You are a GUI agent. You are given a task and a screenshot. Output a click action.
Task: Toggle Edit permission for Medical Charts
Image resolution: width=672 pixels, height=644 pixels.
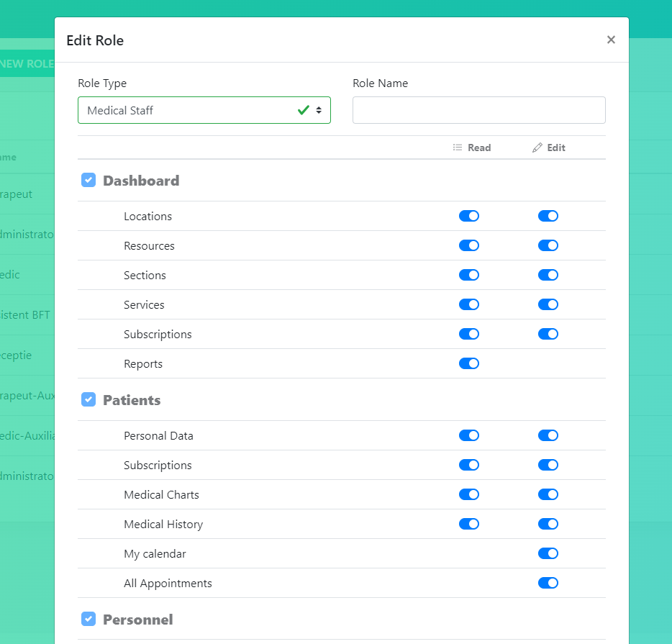[x=548, y=494]
